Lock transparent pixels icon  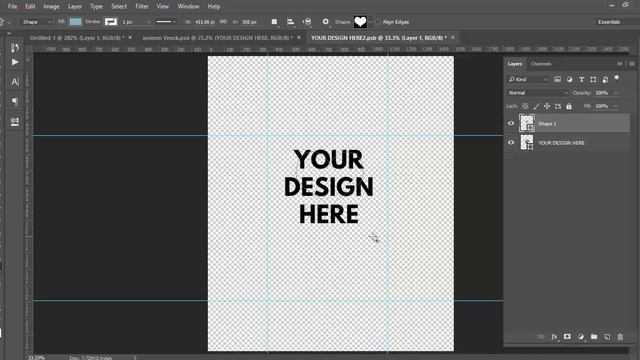(525, 106)
